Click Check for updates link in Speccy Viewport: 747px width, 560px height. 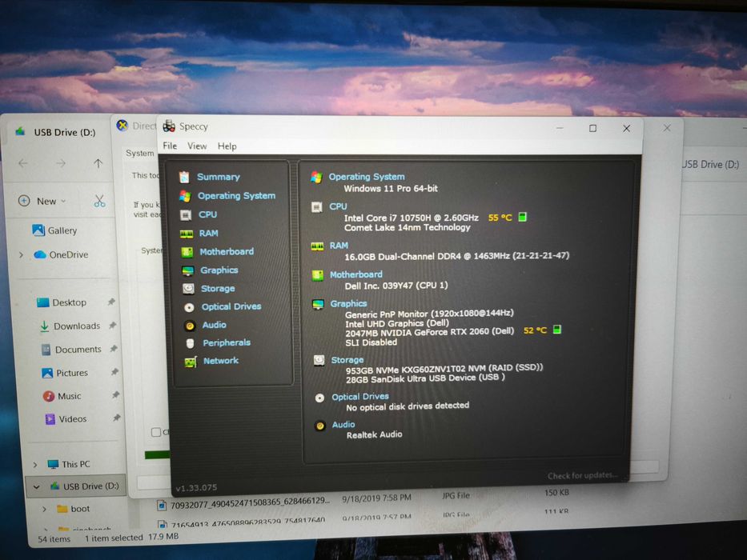tap(582, 475)
